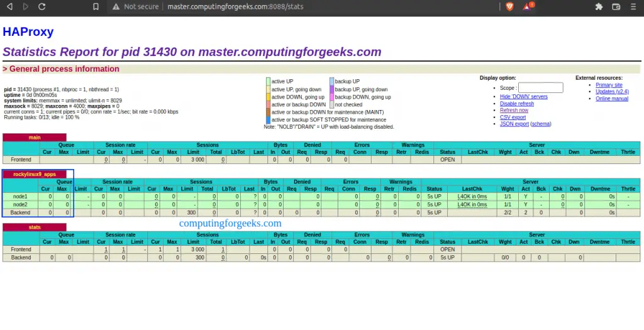Click the stats Frontend row label
The height and width of the screenshot is (330, 644).
pos(21,250)
